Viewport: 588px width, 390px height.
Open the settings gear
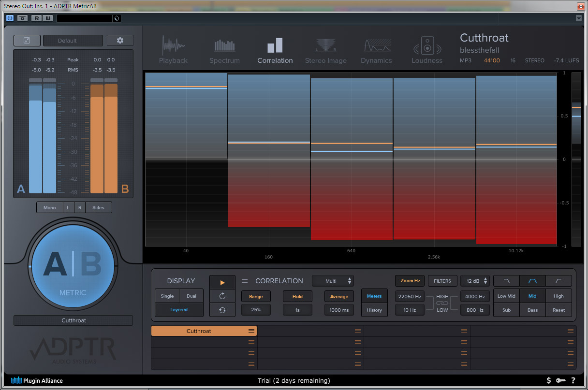point(120,41)
